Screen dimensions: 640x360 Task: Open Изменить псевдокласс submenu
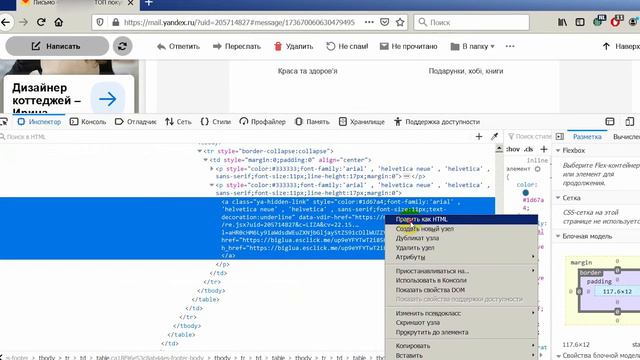(x=461, y=313)
